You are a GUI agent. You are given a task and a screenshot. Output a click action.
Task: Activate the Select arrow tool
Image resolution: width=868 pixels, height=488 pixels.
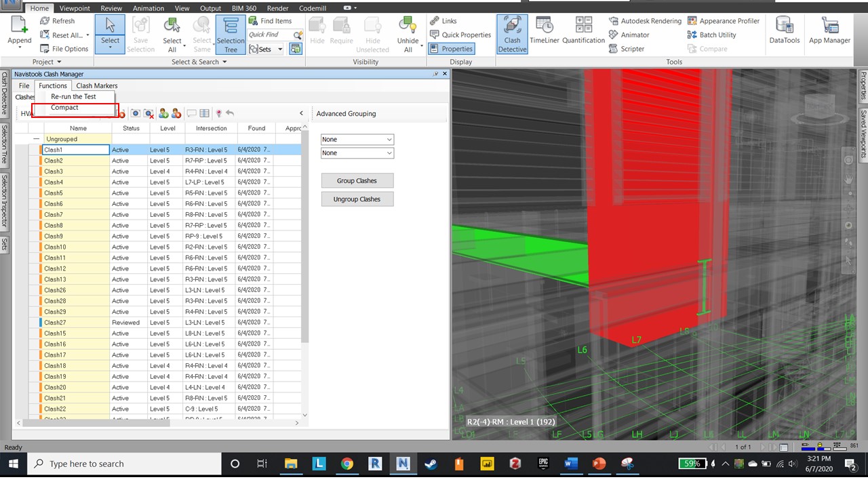(x=110, y=33)
